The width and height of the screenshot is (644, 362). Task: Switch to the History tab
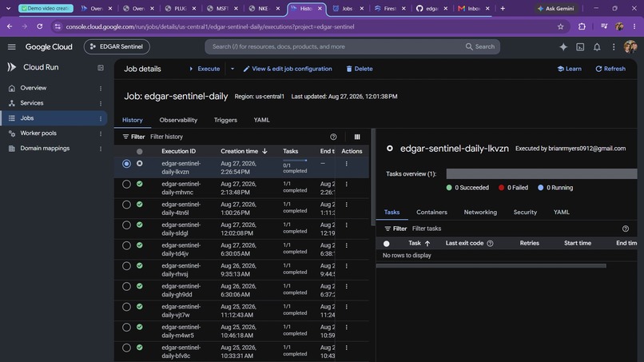[x=133, y=120]
